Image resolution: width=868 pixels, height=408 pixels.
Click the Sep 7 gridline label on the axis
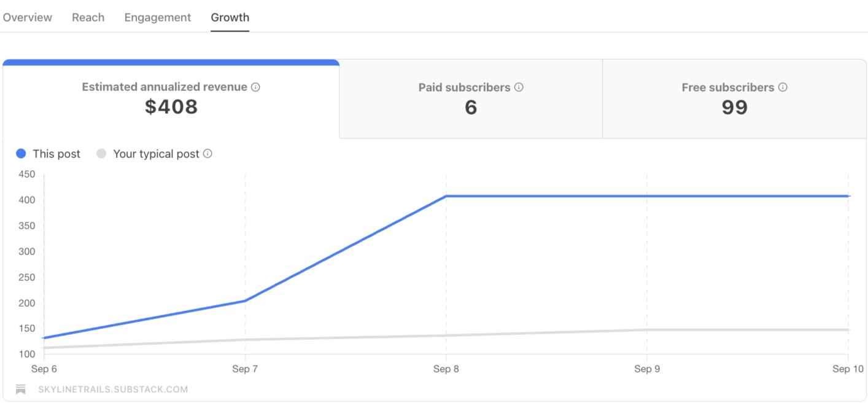246,369
